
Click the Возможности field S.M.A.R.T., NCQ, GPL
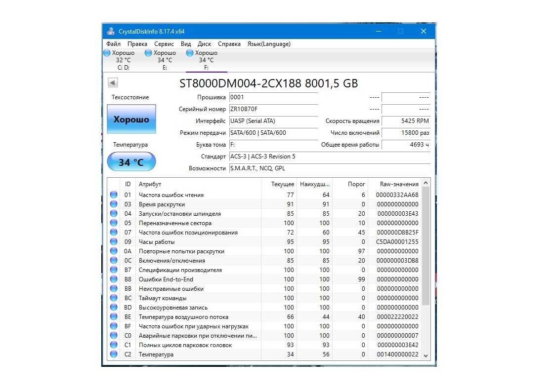click(330, 168)
